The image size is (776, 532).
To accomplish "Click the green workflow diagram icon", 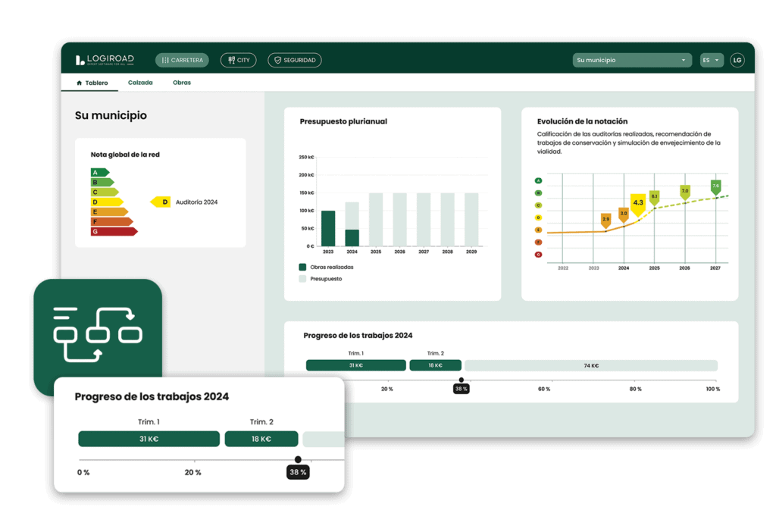I will (x=98, y=333).
